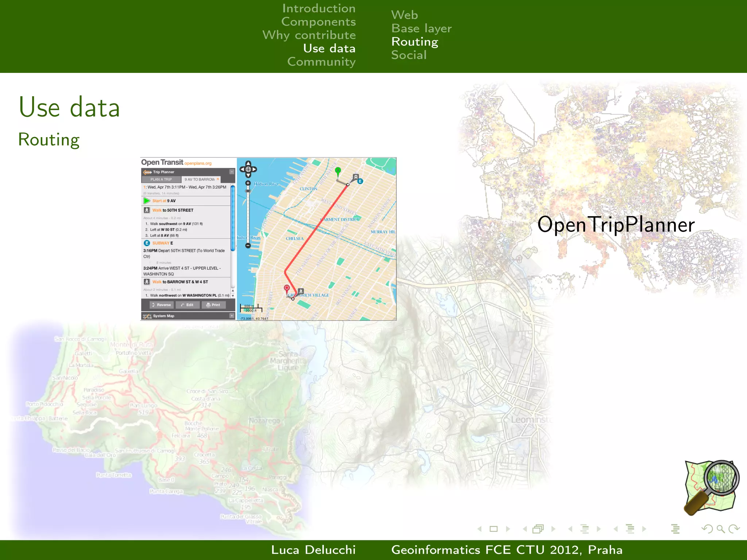Click the walk icon beside Walk to BARROW ST
Viewport: 747px width, 560px height.
[x=147, y=282]
